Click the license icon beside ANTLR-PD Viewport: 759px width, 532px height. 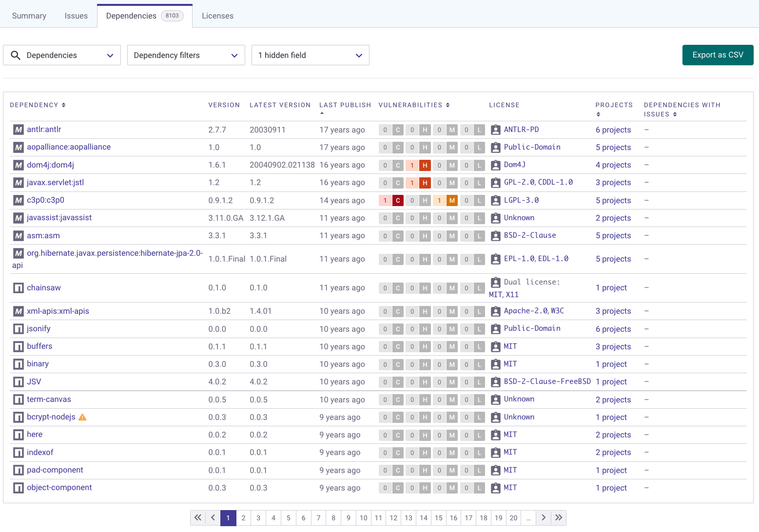(496, 130)
